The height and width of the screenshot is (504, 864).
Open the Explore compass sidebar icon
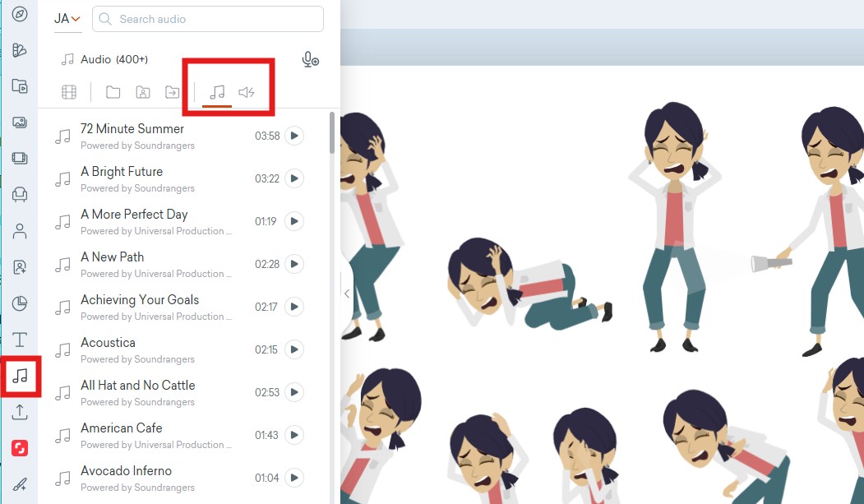(20, 14)
